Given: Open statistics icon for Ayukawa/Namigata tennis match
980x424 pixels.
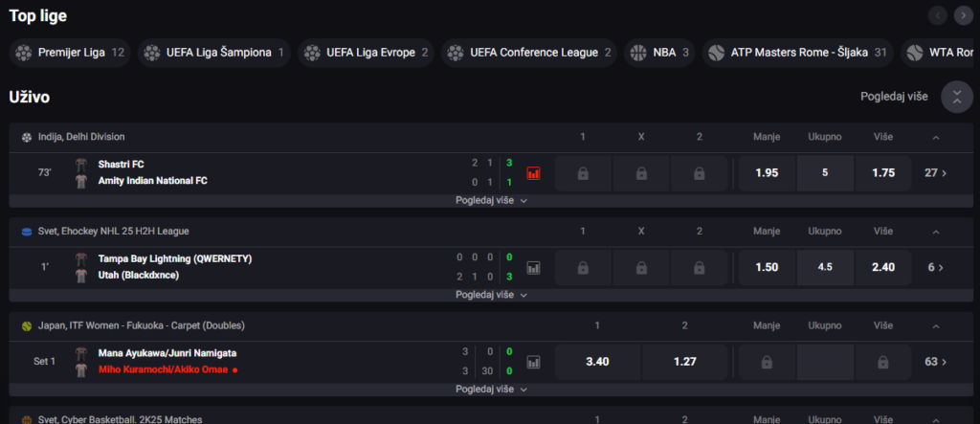Looking at the screenshot, I should [533, 362].
